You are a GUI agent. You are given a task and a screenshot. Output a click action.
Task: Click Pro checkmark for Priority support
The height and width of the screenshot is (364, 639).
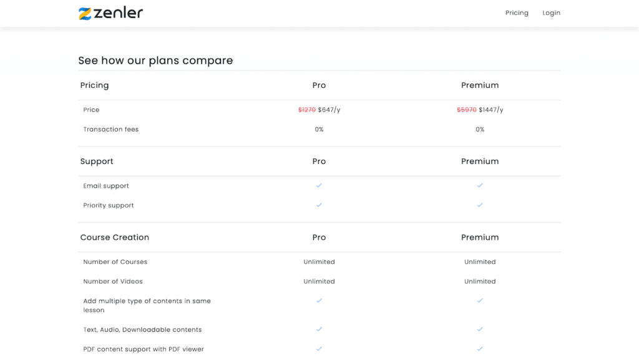[x=319, y=205]
